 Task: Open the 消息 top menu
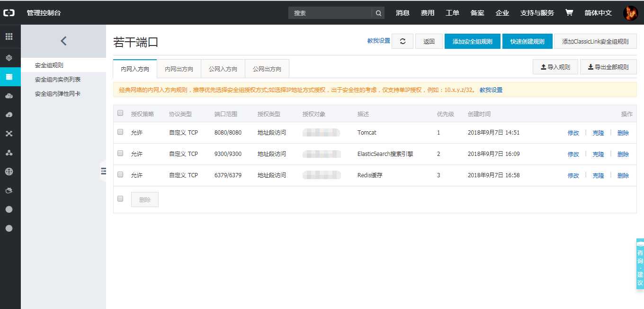pos(402,13)
